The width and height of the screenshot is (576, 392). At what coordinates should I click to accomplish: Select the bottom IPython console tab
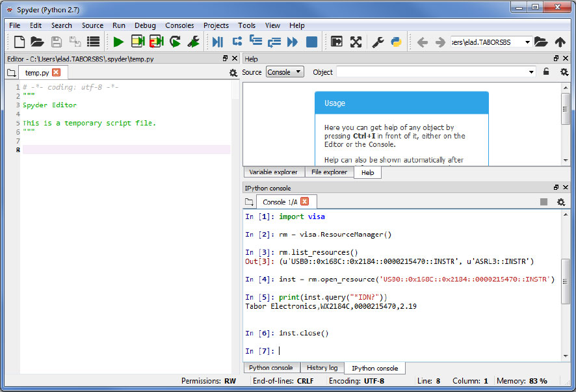374,368
